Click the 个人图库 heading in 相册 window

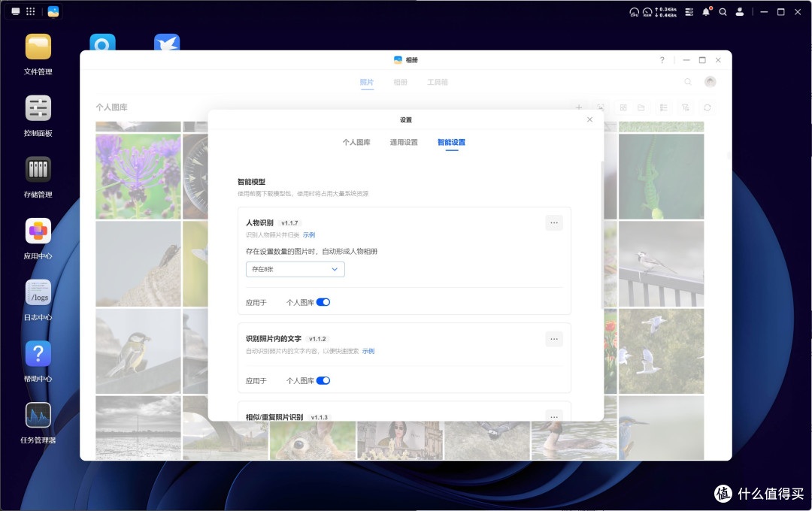[x=111, y=107]
